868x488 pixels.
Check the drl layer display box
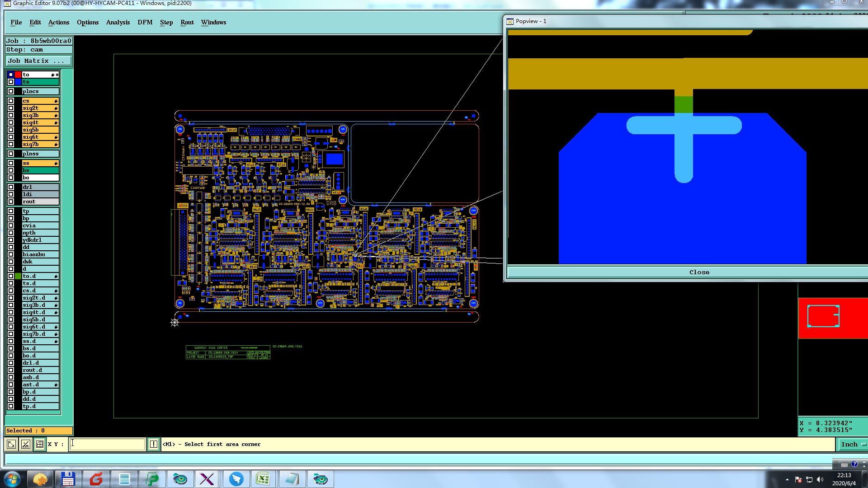pos(11,187)
